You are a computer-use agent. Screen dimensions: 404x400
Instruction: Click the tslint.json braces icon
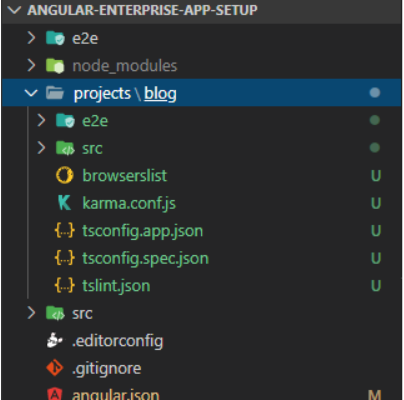(64, 286)
